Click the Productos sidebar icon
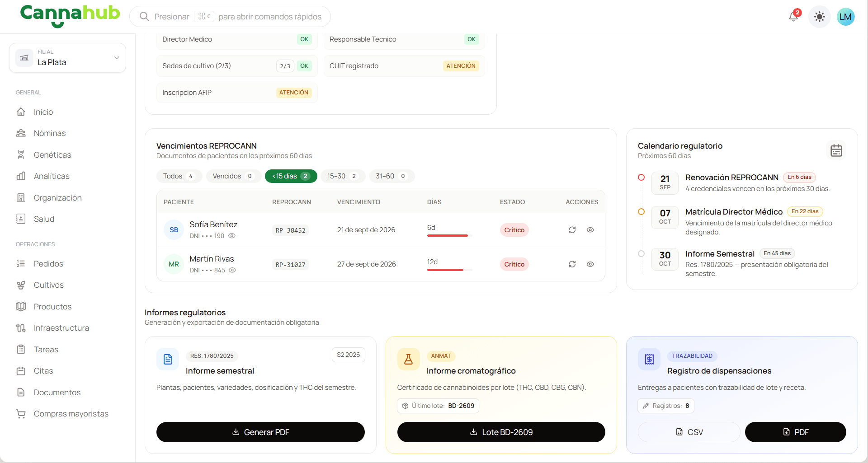The image size is (868, 463). point(21,307)
